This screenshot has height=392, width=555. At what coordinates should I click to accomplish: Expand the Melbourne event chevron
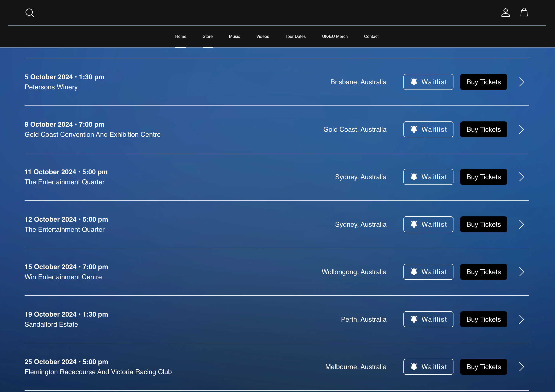[521, 367]
